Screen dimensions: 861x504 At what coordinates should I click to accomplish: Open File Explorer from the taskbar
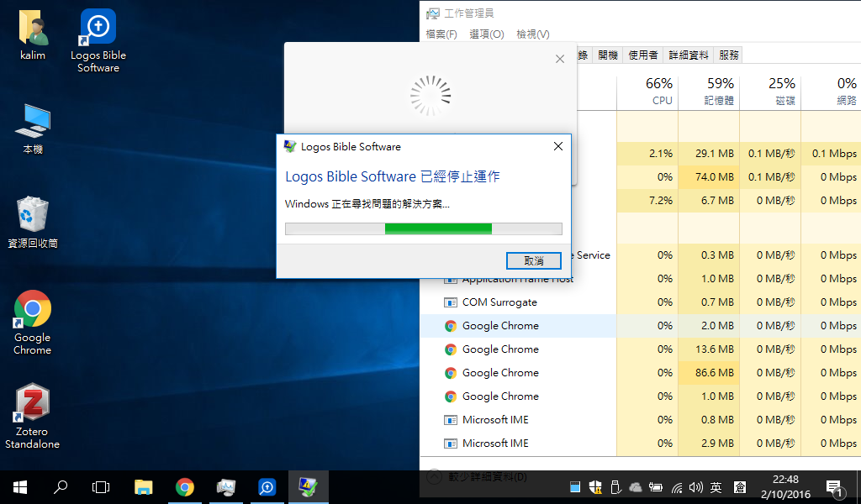click(x=143, y=487)
